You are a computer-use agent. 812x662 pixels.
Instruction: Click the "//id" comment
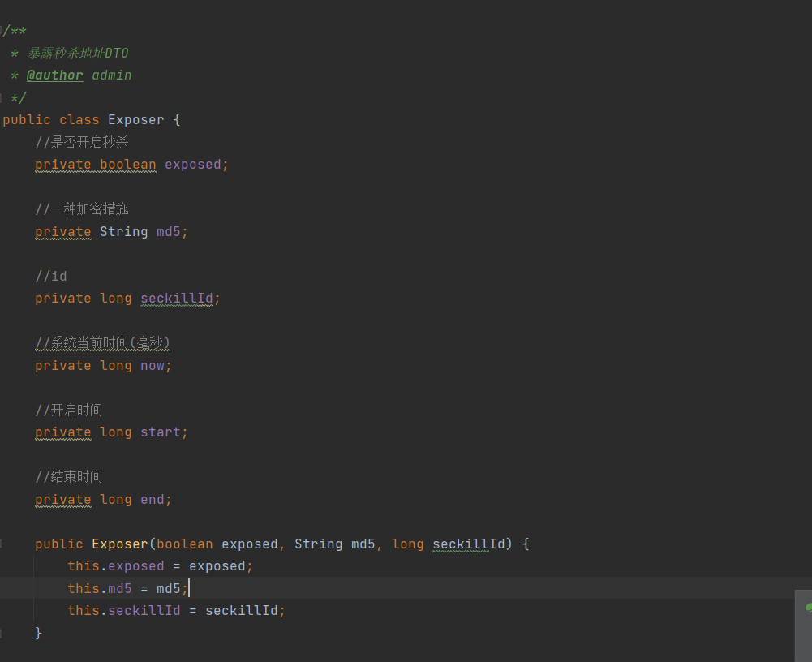51,277
